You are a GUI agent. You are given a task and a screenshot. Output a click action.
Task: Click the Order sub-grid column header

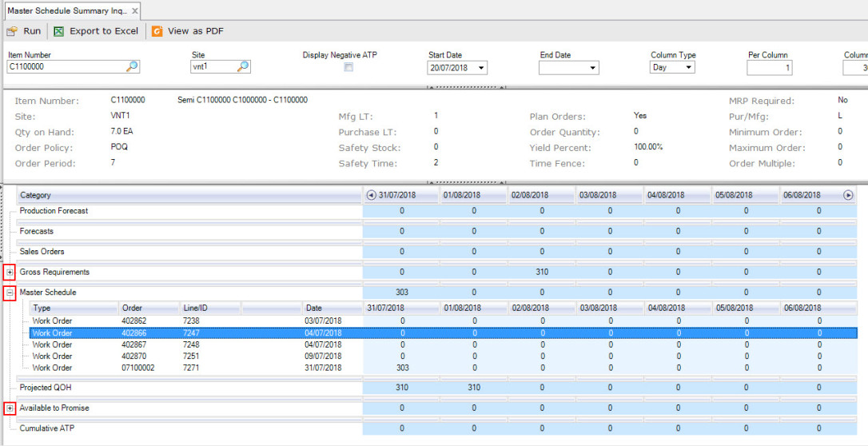(149, 309)
